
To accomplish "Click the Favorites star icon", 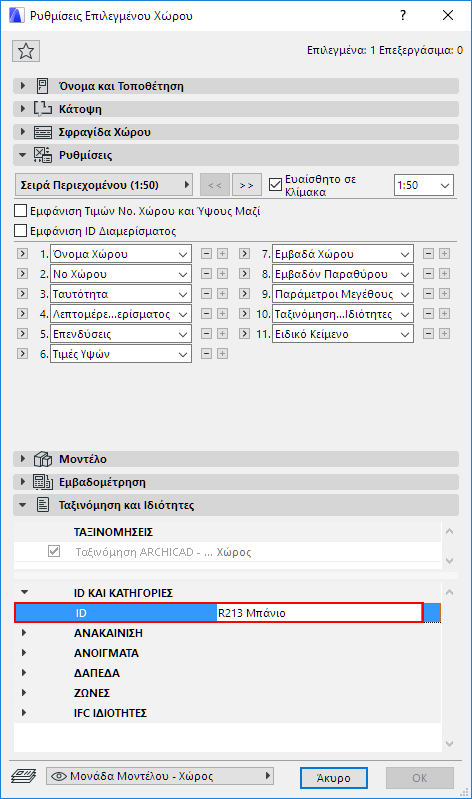I will [25, 51].
